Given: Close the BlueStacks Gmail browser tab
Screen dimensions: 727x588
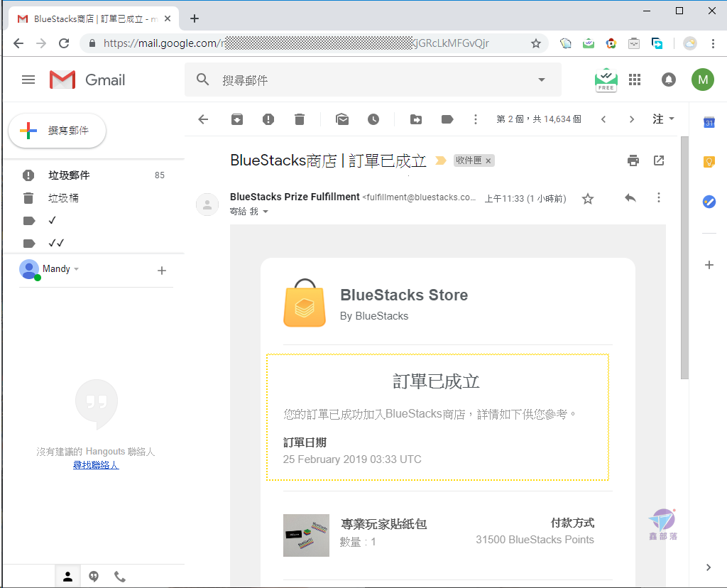Looking at the screenshot, I should coord(168,19).
